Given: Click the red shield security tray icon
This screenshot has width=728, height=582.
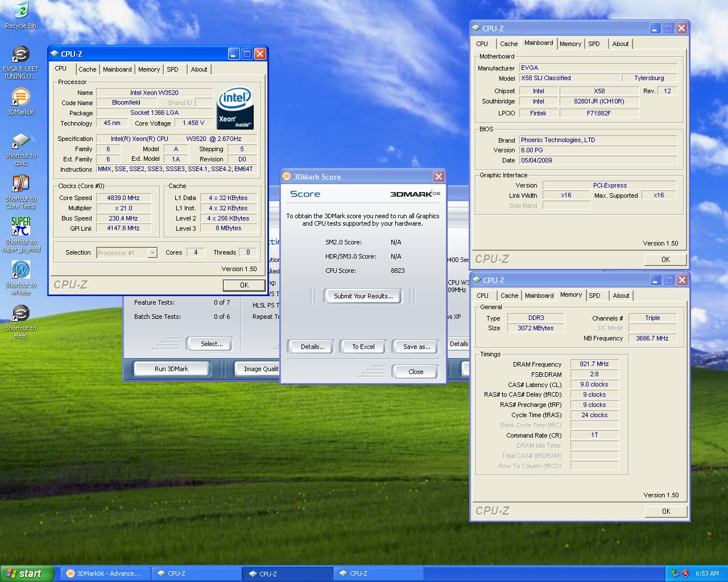Looking at the screenshot, I should [x=686, y=573].
